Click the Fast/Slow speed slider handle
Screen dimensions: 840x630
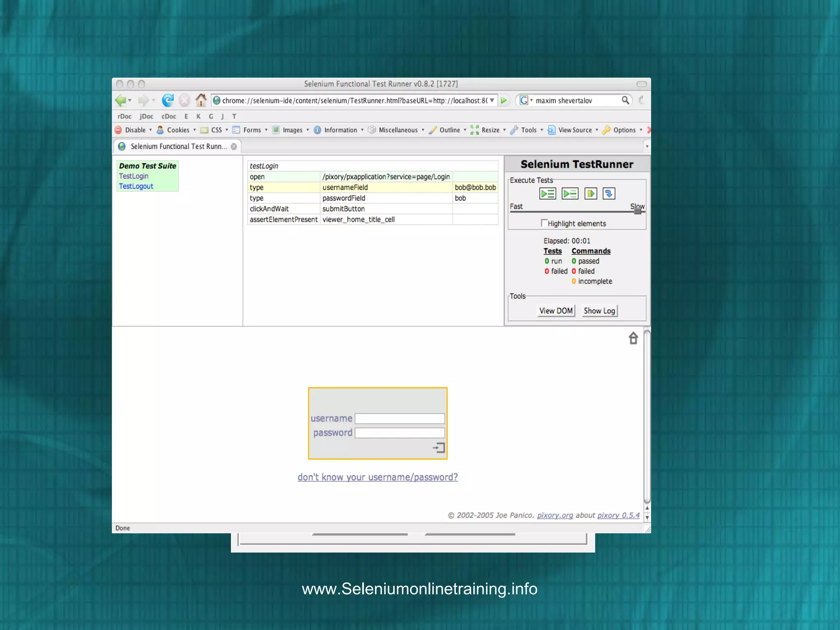[637, 211]
